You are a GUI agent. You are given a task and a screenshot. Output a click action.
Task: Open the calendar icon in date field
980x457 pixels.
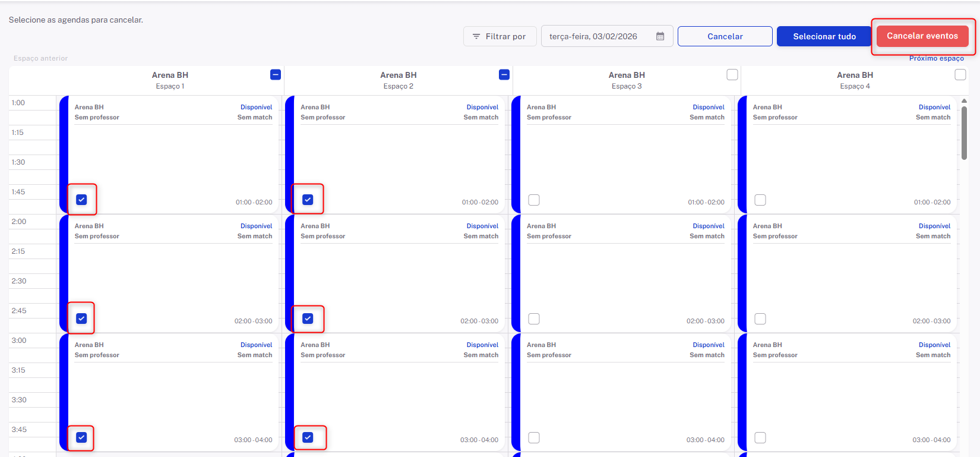(660, 36)
